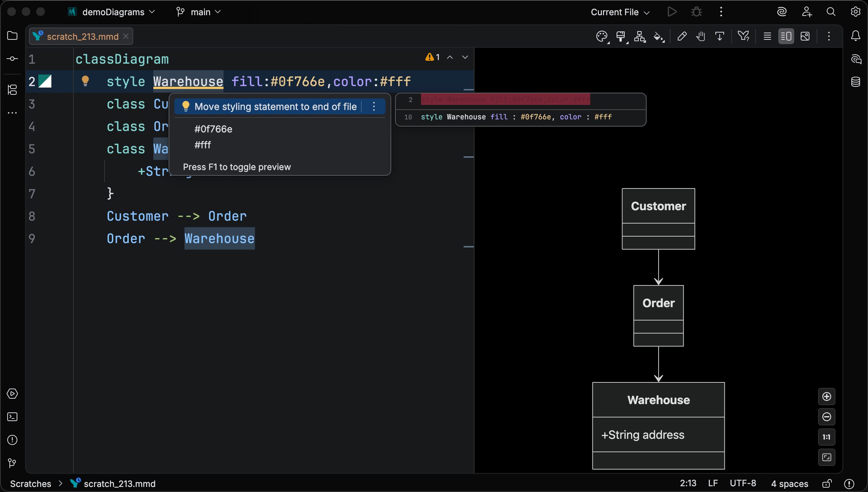
Task: Click the export download icon
Action: 720,36
